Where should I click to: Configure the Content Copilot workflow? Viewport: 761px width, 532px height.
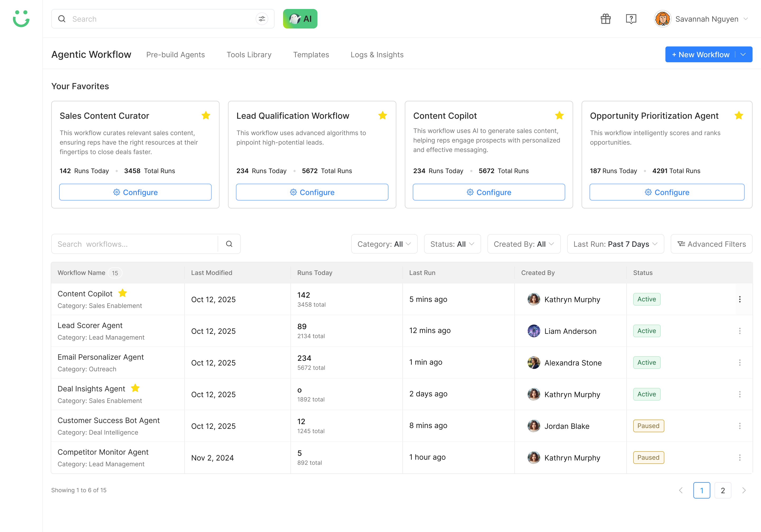click(488, 192)
